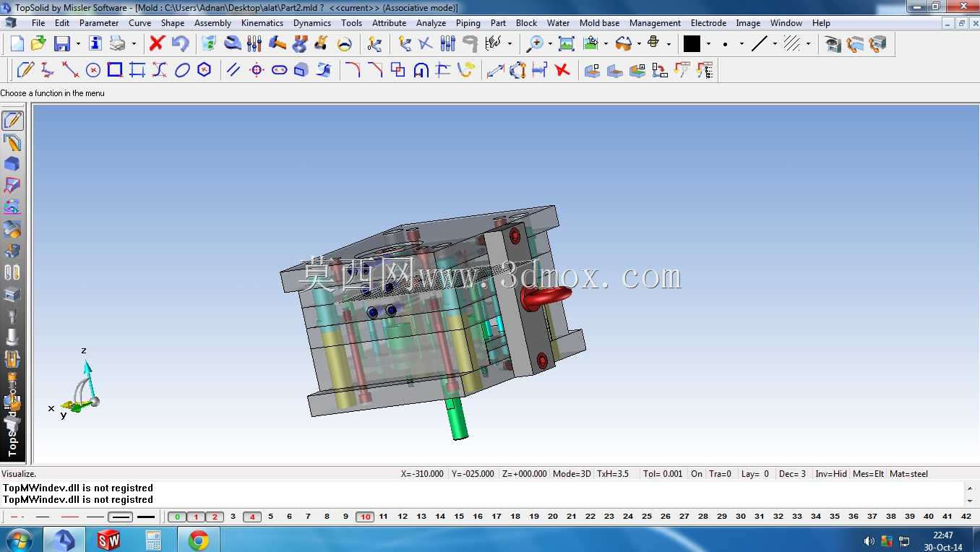Toggle level 4 button
Image resolution: width=980 pixels, height=552 pixels.
pyautogui.click(x=252, y=517)
